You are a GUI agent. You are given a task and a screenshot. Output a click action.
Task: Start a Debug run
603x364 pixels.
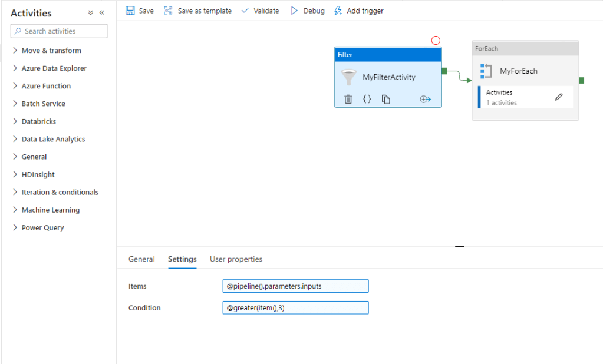307,11
